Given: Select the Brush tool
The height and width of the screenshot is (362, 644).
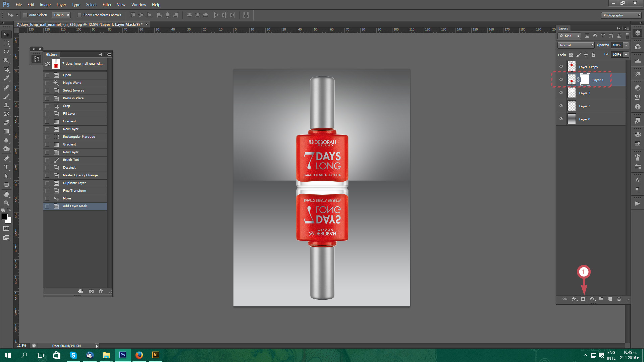Looking at the screenshot, I should (x=6, y=97).
